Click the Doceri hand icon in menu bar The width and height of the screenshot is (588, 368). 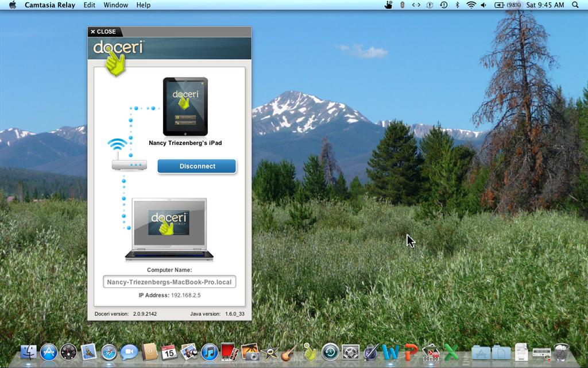coord(389,5)
